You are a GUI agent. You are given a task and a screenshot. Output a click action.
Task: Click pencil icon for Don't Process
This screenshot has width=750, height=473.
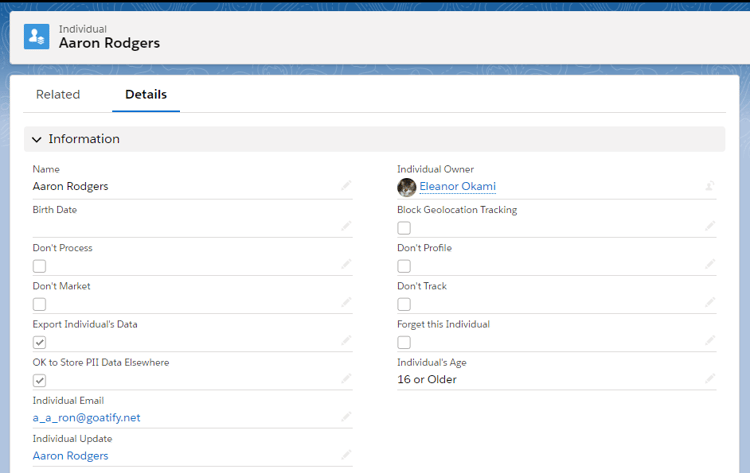[346, 264]
